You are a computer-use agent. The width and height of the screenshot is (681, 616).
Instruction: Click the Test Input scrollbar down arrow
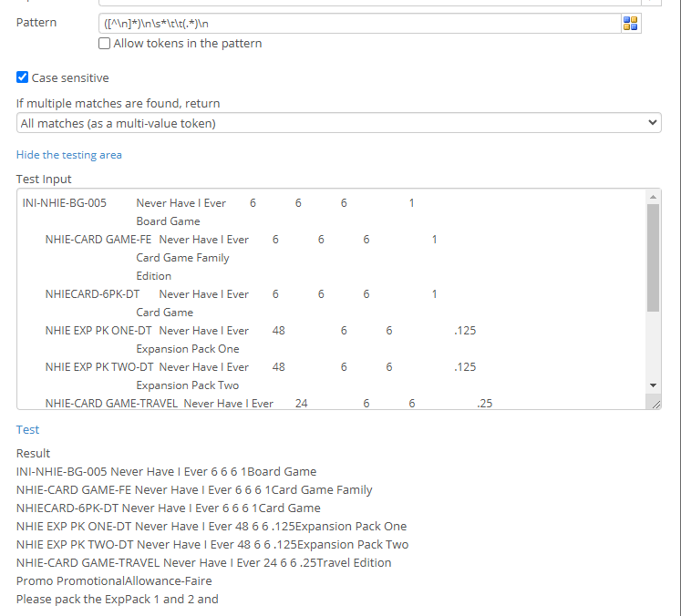(653, 385)
